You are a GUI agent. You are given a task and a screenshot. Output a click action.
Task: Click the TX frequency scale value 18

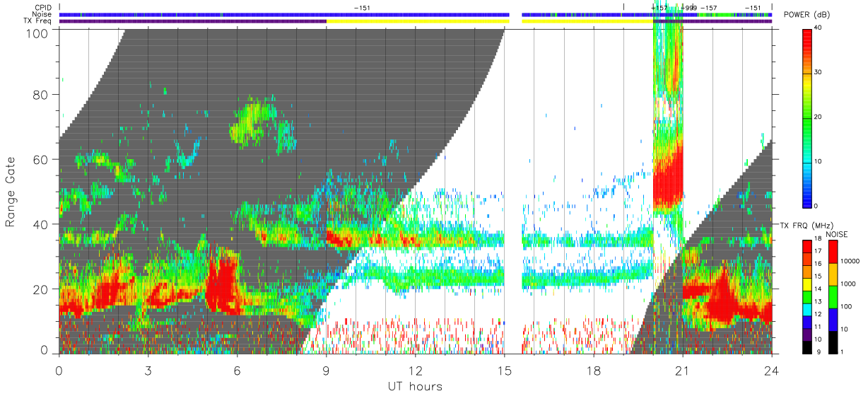(x=818, y=239)
